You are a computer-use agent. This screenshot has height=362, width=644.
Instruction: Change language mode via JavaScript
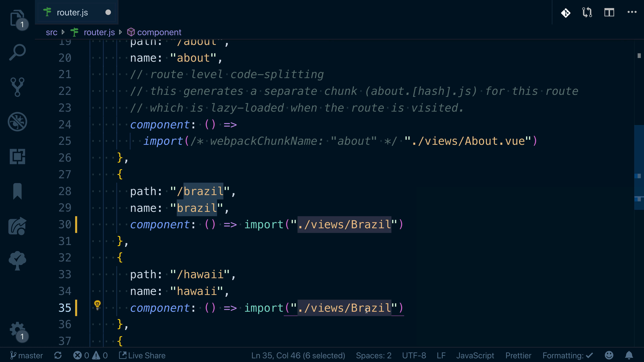click(475, 355)
